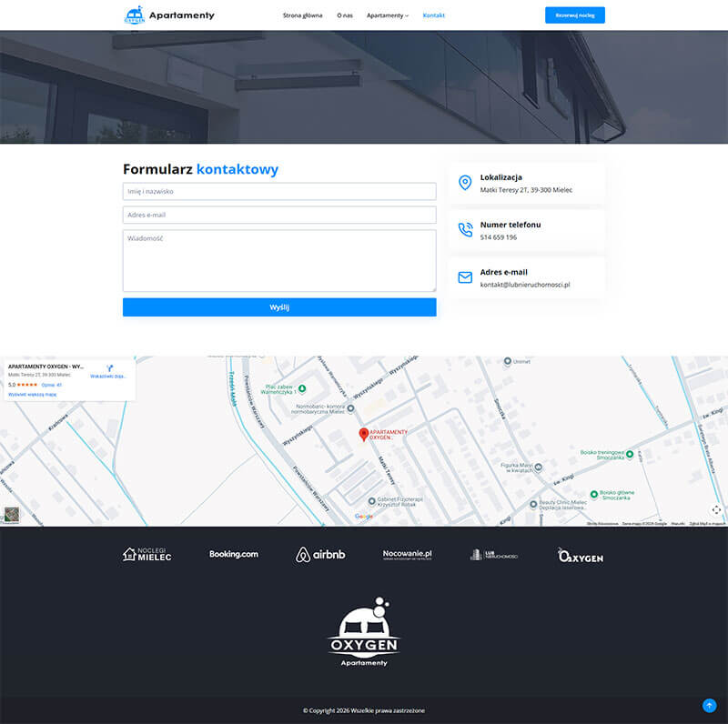Click the red Apartamenty Oxygen map pin
Viewport: 728px width, 724px height.
(364, 435)
